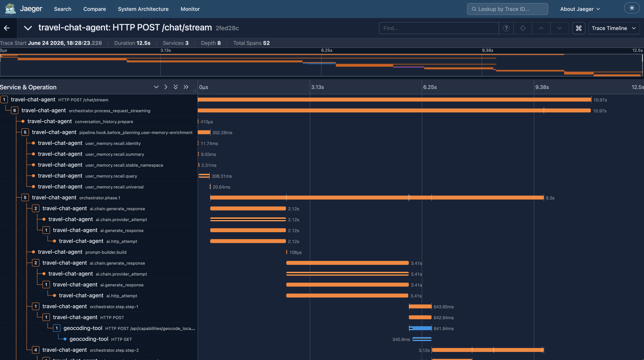
Task: Click the Services 3 label
Action: [x=175, y=43]
